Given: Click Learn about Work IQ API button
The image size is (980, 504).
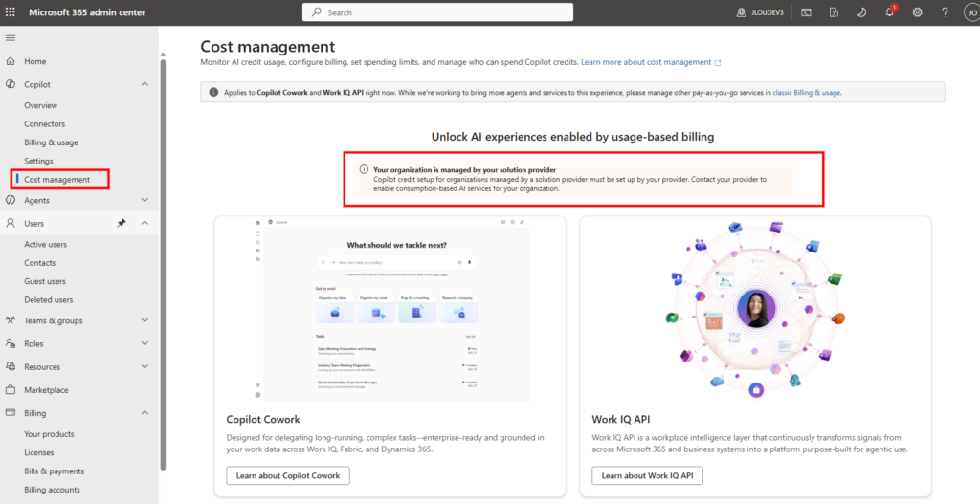Looking at the screenshot, I should pyautogui.click(x=648, y=475).
